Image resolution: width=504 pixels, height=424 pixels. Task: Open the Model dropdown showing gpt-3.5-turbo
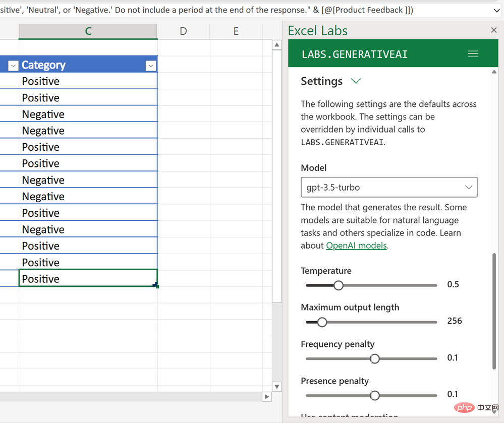pos(389,187)
